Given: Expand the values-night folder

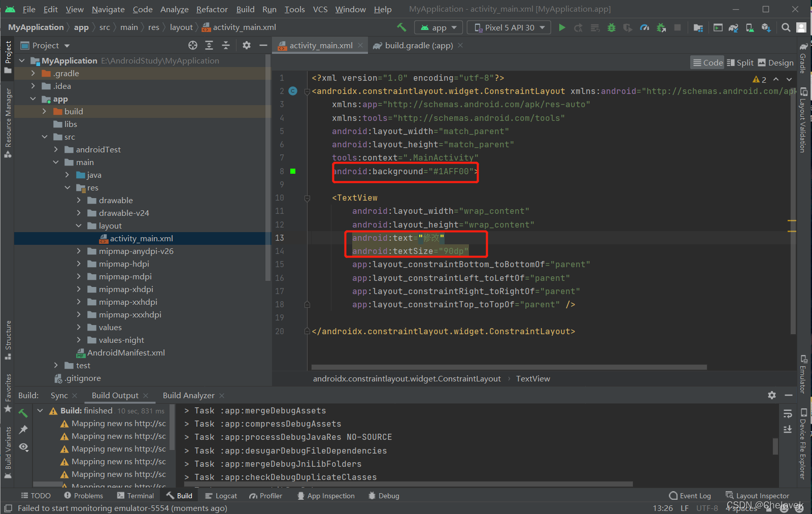Looking at the screenshot, I should click(79, 340).
